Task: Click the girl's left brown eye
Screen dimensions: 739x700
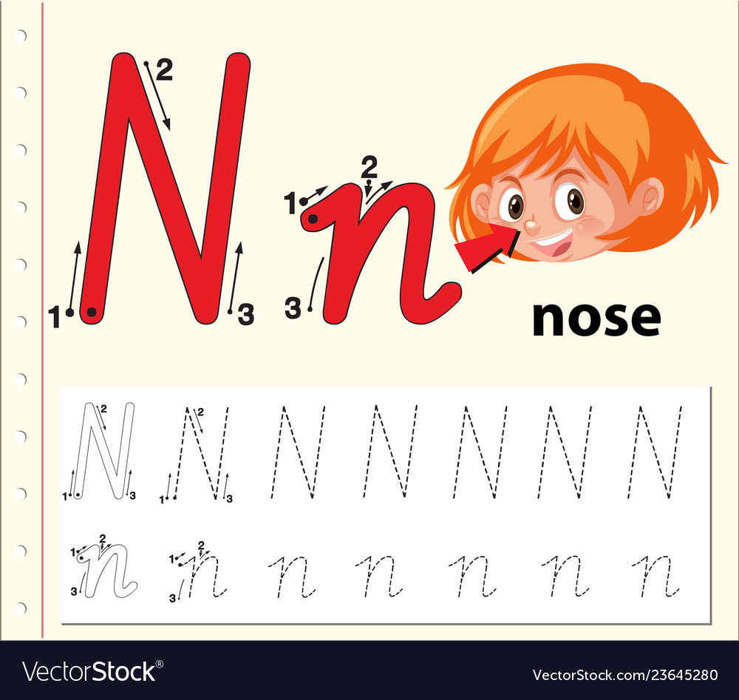Action: tap(514, 206)
